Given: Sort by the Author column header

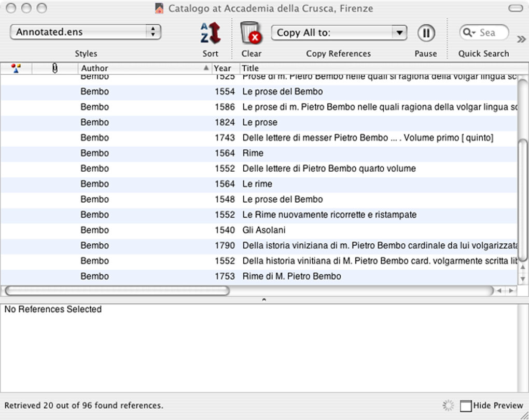Looking at the screenshot, I should pyautogui.click(x=145, y=68).
